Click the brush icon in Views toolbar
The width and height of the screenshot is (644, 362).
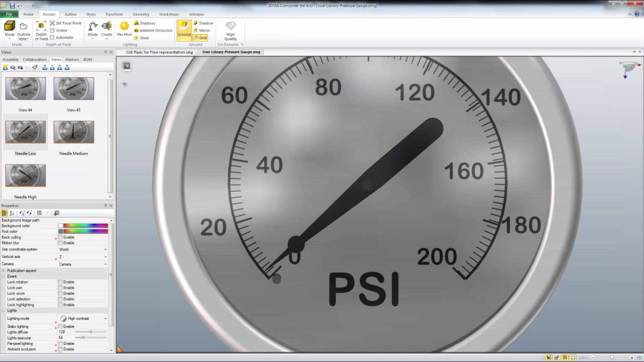(x=35, y=67)
